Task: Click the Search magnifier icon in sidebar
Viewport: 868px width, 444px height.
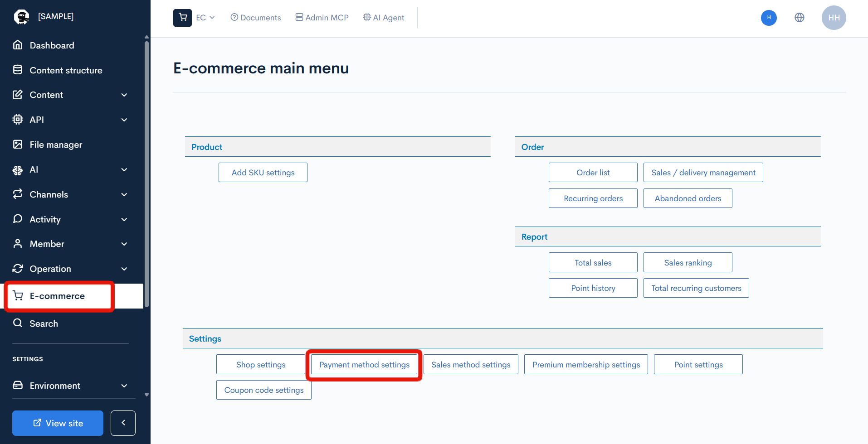Action: [18, 323]
